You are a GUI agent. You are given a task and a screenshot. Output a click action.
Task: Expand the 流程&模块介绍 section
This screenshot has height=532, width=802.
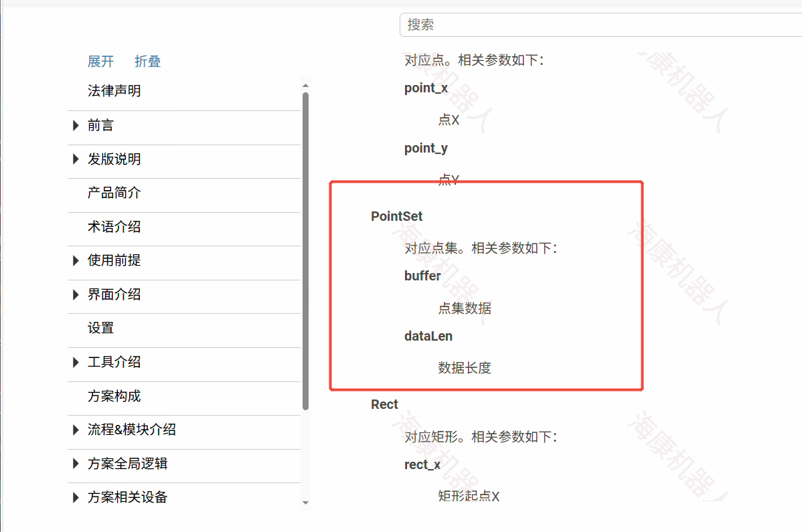(75, 430)
